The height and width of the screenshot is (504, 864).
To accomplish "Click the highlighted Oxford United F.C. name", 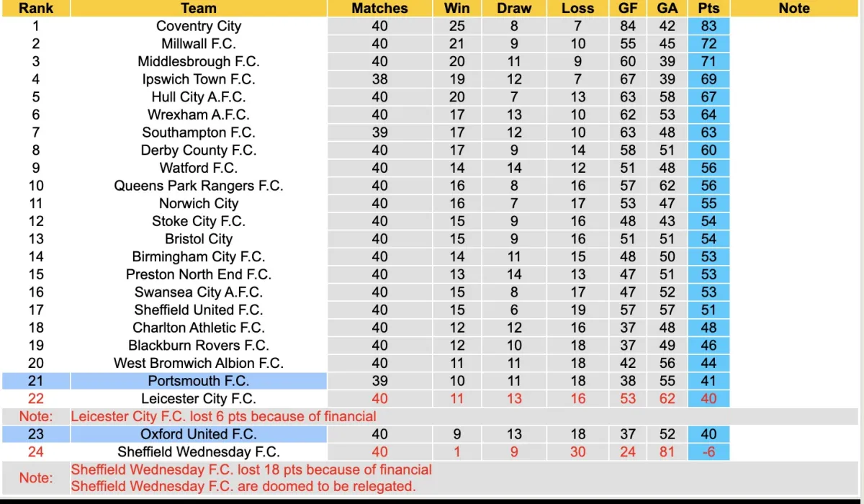I will 199,434.
